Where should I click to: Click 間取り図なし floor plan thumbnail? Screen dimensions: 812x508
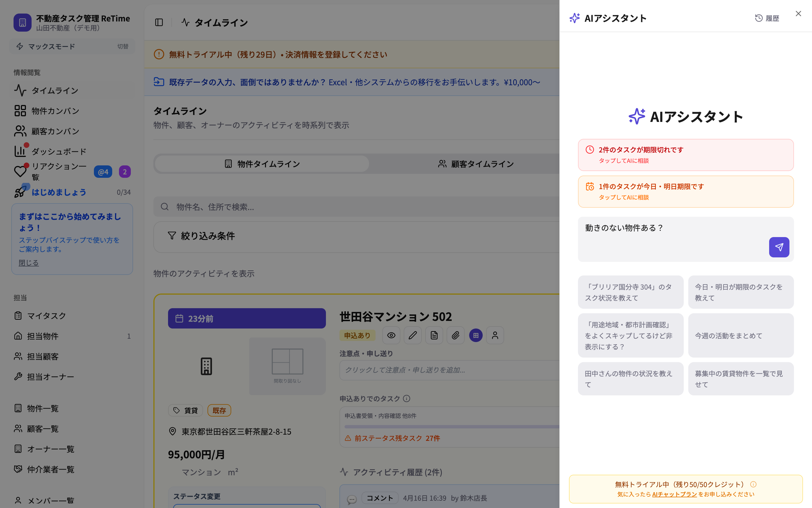click(287, 366)
